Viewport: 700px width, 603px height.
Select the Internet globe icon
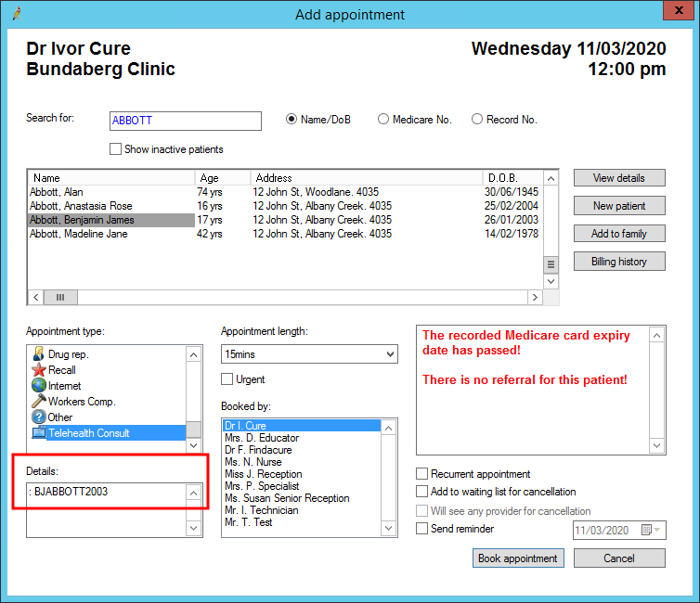point(38,386)
